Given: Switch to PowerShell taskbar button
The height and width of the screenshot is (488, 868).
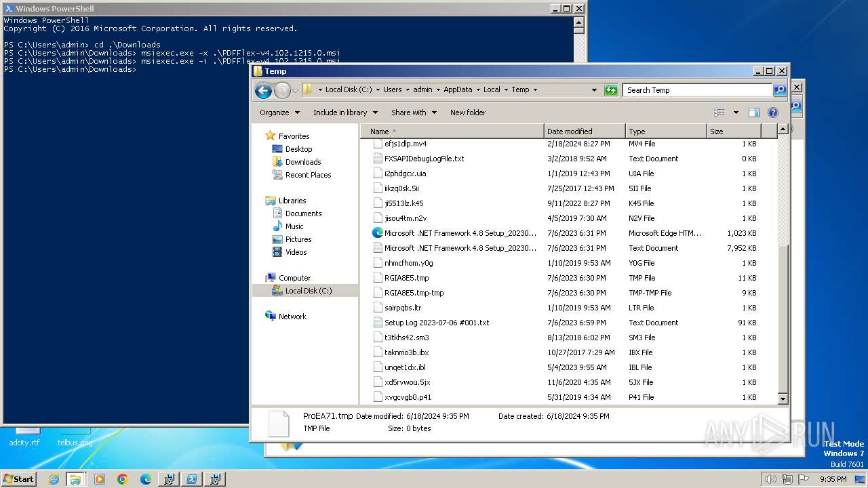Looking at the screenshot, I should (x=192, y=479).
